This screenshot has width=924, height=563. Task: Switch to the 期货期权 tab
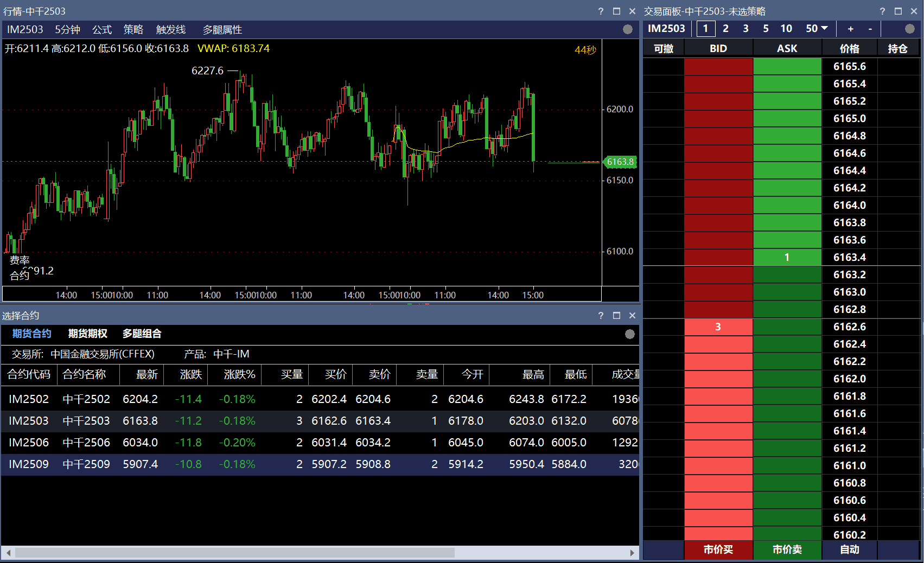point(87,334)
